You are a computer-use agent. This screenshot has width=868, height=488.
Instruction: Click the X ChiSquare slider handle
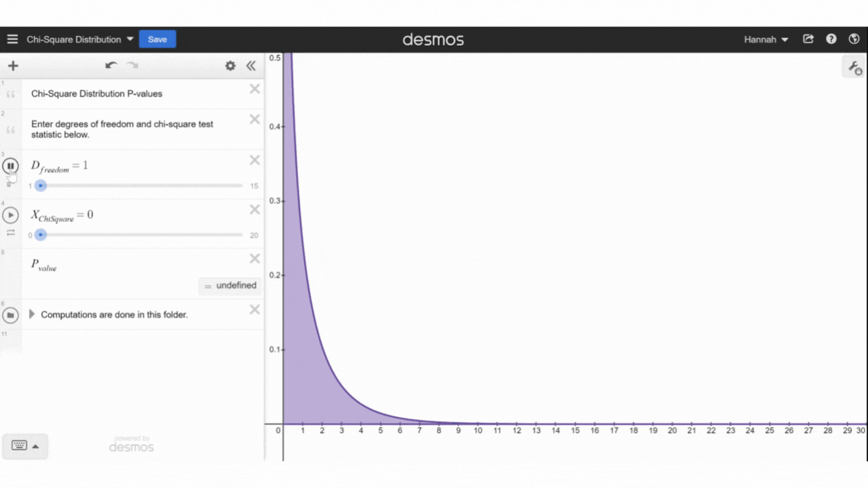[x=40, y=235]
